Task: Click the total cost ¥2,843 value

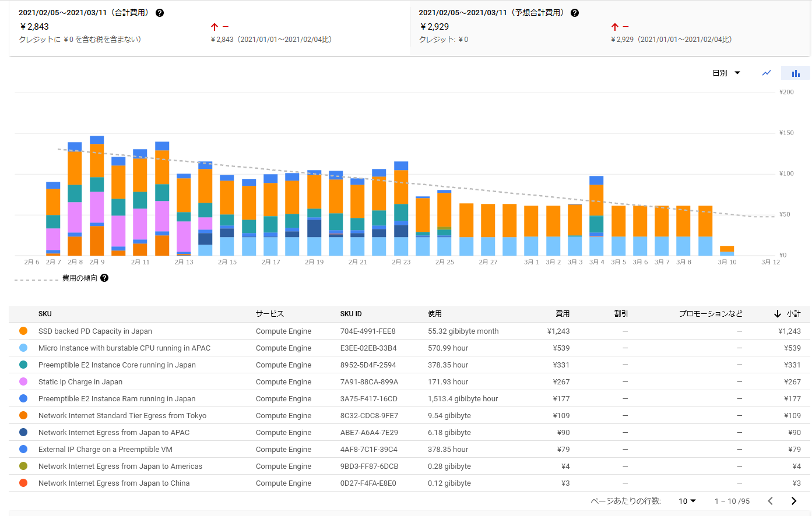Action: 34,27
